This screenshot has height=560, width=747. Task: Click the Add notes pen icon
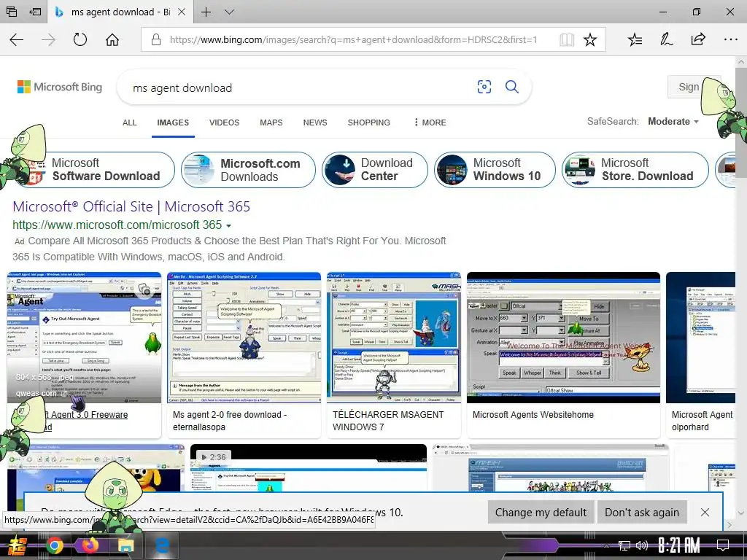pyautogui.click(x=666, y=39)
